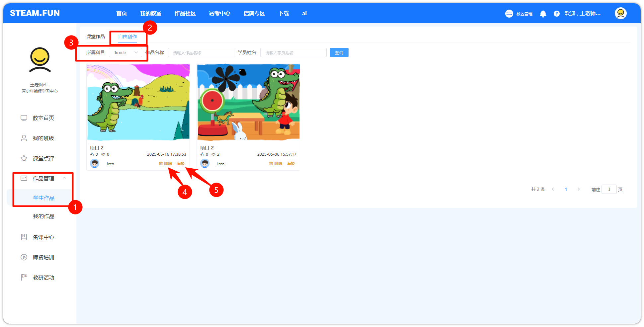Click student avatar on 15:57:17 project card
Image resolution: width=644 pixels, height=327 pixels.
205,164
